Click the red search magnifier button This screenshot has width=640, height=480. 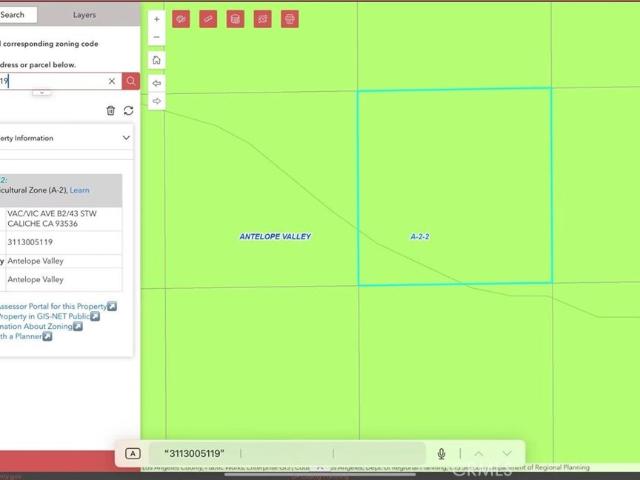(131, 81)
